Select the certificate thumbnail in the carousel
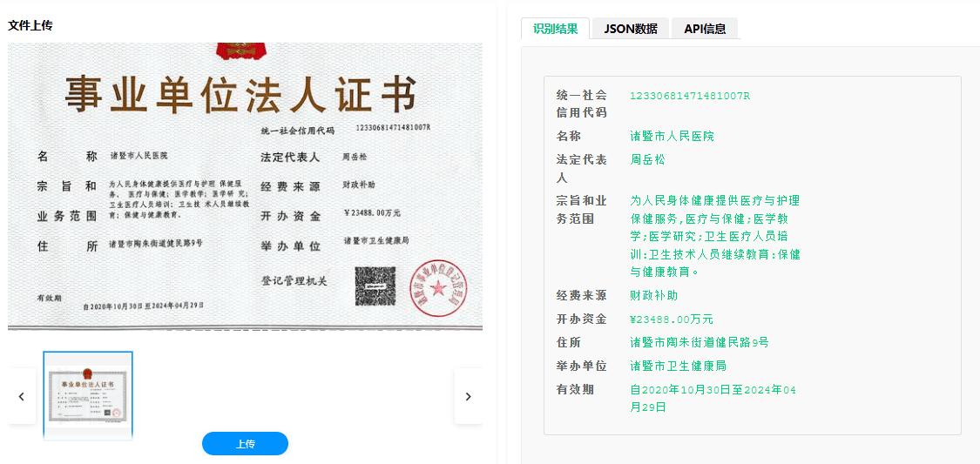980x464 pixels. [x=87, y=395]
